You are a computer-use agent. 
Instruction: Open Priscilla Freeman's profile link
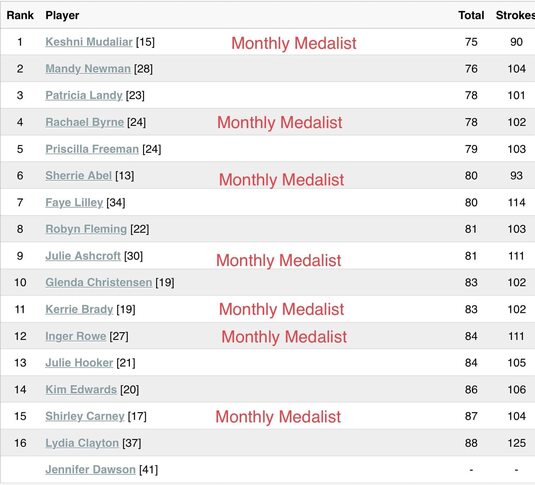92,149
